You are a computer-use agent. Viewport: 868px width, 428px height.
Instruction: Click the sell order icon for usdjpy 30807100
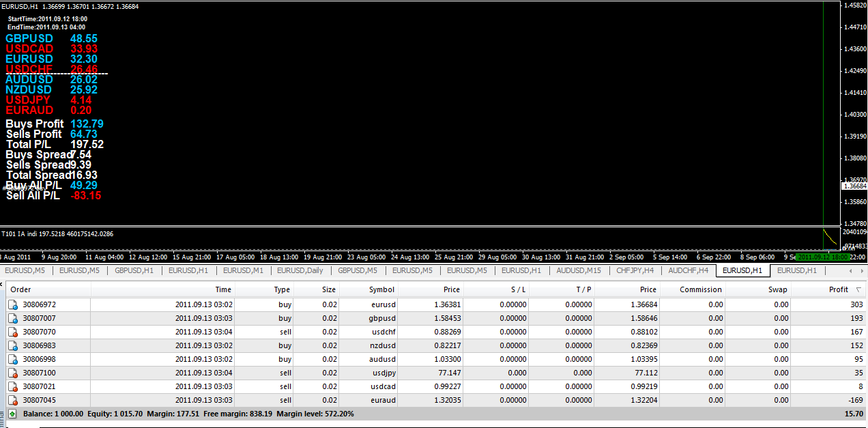click(x=13, y=373)
